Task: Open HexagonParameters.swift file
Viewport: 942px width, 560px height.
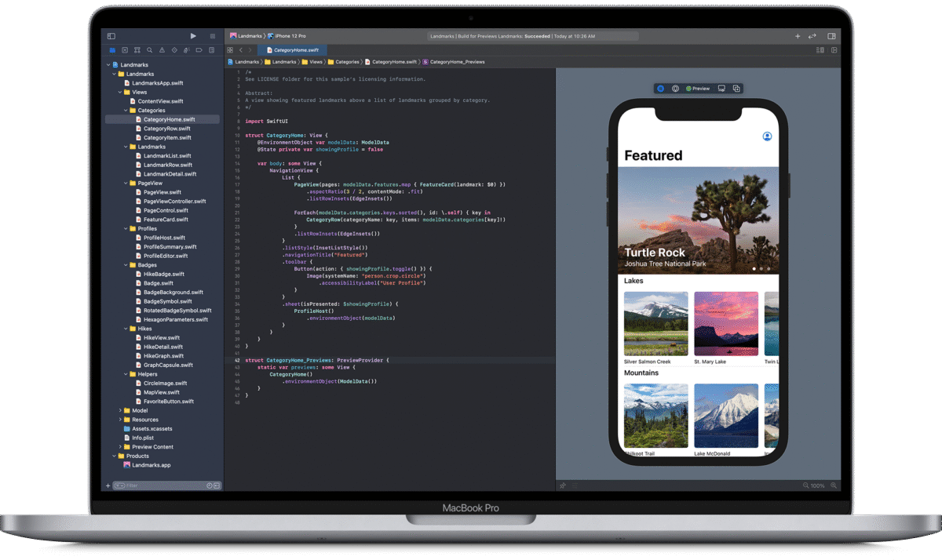Action: click(171, 319)
